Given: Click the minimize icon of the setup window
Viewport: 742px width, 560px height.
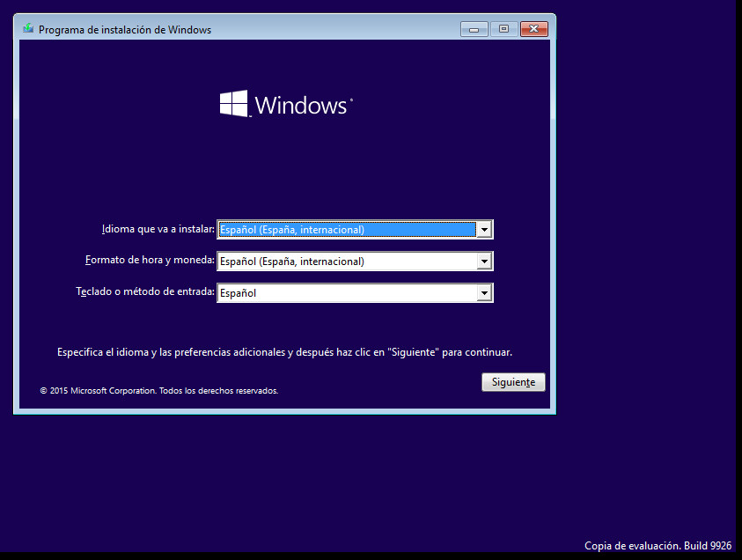Looking at the screenshot, I should 474,28.
